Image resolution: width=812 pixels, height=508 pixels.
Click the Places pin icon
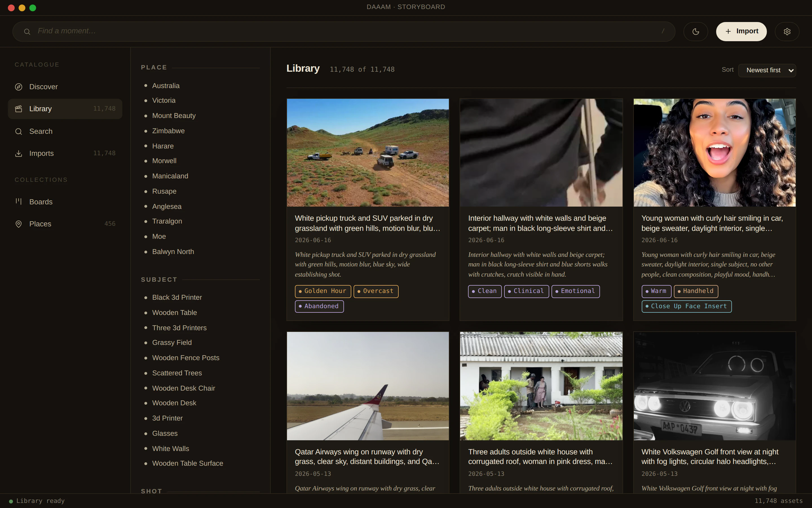click(x=18, y=224)
